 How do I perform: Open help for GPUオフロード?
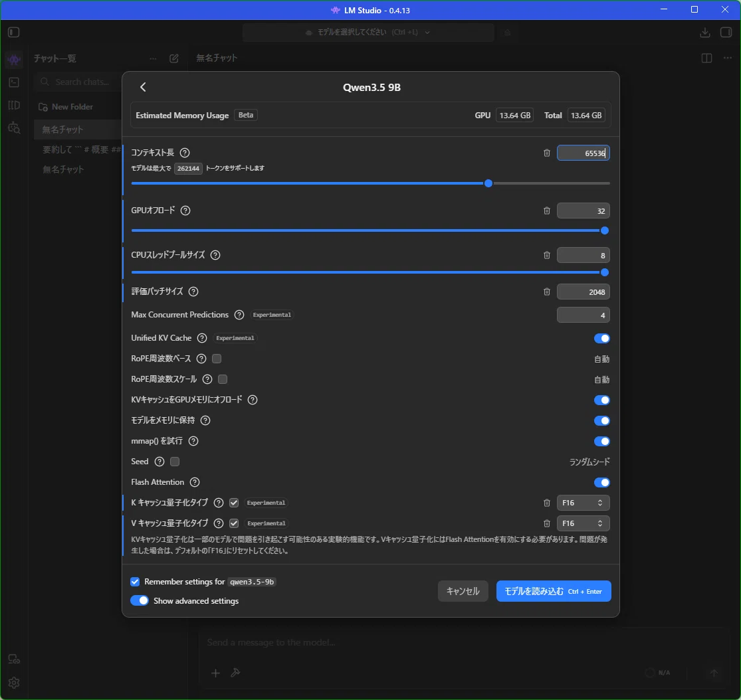[x=185, y=211]
